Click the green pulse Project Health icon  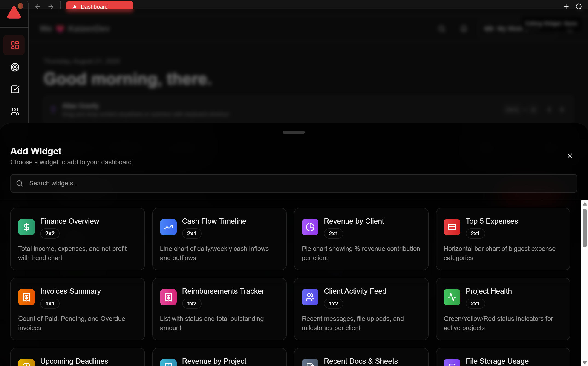[452, 297]
